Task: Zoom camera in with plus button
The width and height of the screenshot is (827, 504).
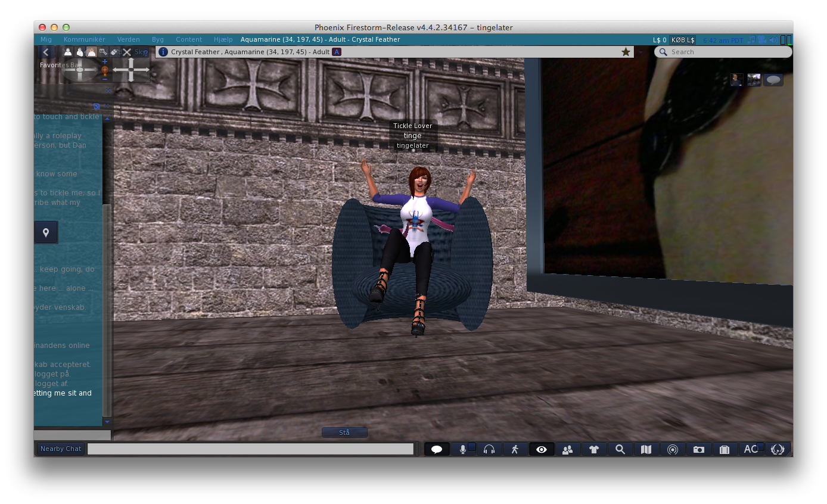Action: pos(105,61)
